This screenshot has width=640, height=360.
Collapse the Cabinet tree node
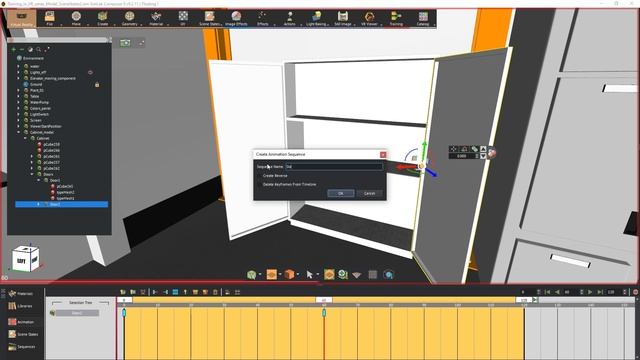(25, 138)
